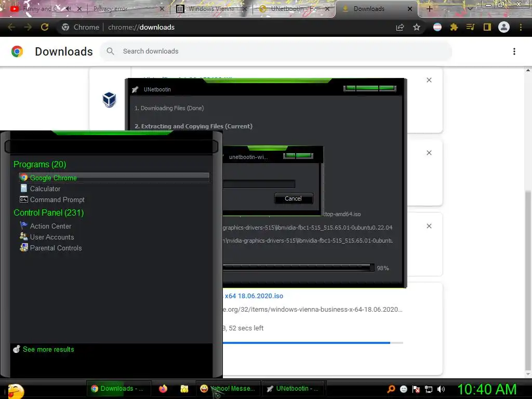The image size is (532, 399).
Task: Remove the first download from list
Action: pyautogui.click(x=429, y=80)
